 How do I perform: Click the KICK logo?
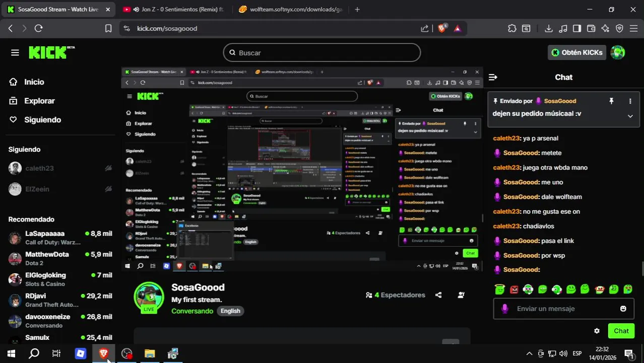50,52
